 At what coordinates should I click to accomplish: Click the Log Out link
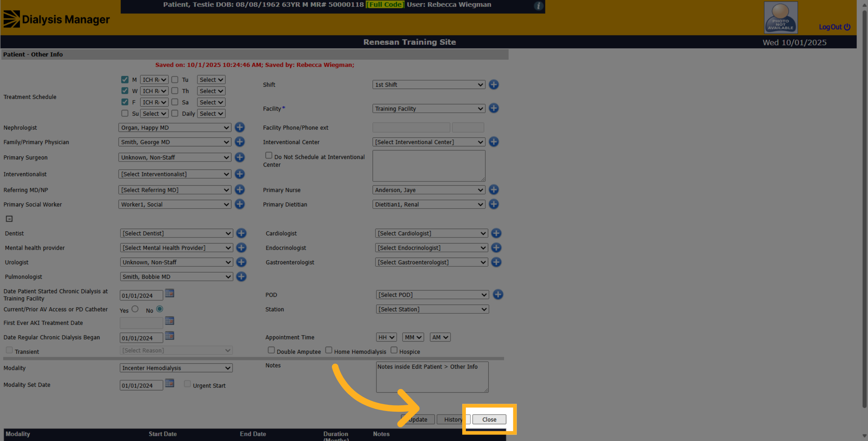click(834, 27)
